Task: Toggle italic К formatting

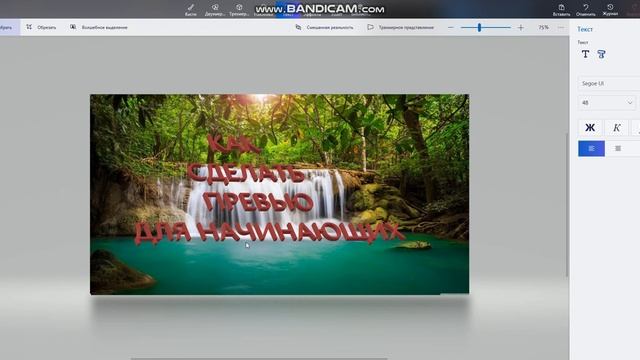Action: (617, 128)
